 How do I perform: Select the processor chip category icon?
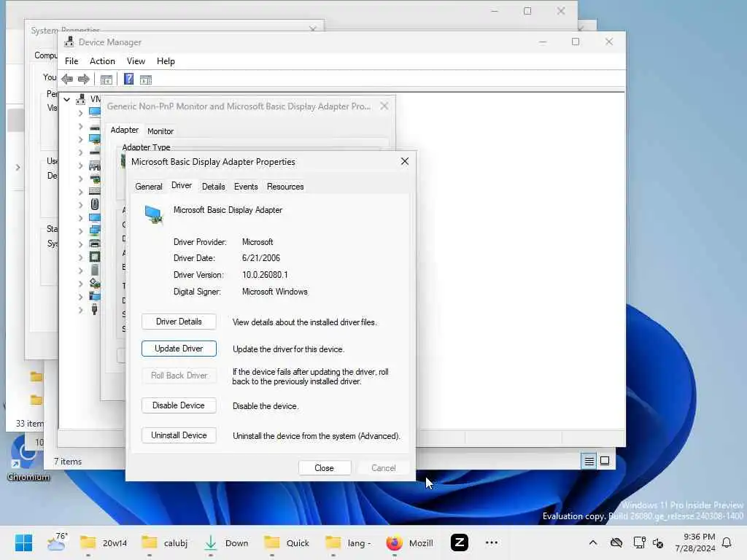[x=95, y=257]
